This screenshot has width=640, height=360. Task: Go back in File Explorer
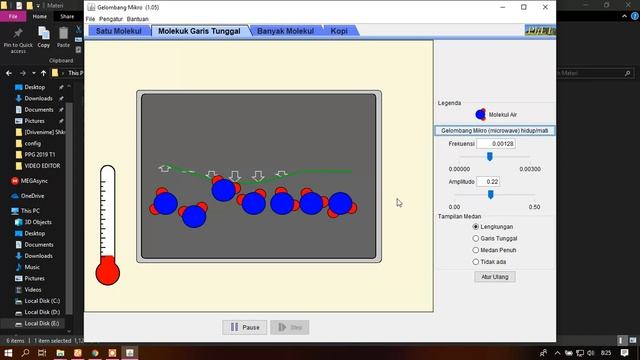[x=9, y=73]
